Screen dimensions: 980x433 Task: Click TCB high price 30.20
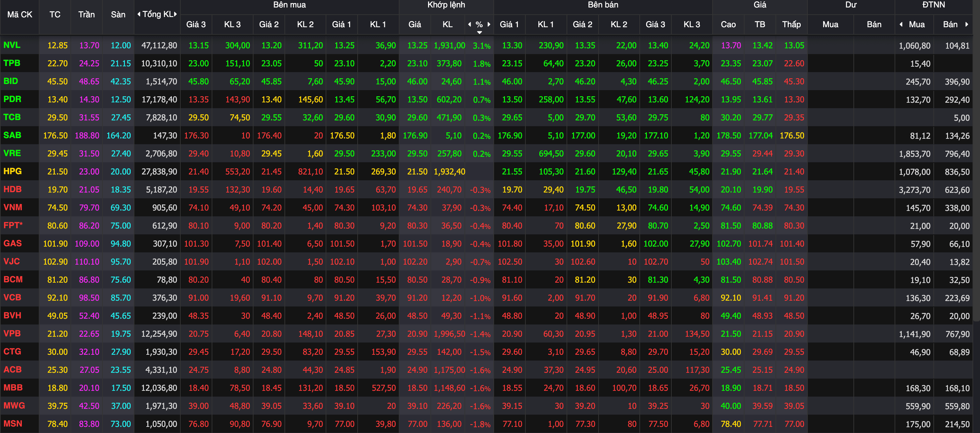[731, 117]
